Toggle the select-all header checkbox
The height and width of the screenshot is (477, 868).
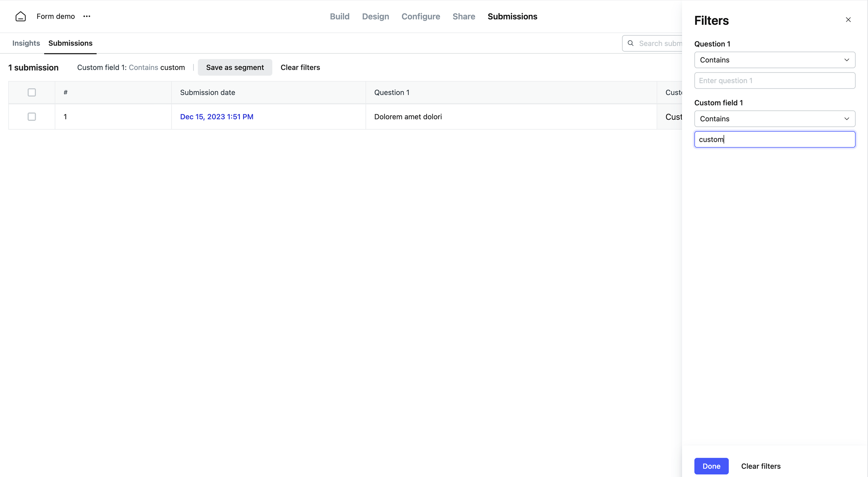pyautogui.click(x=32, y=92)
